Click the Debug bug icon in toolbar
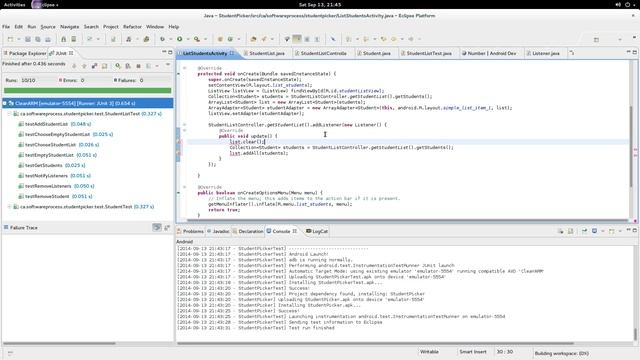This screenshot has width=640, height=360. click(162, 39)
